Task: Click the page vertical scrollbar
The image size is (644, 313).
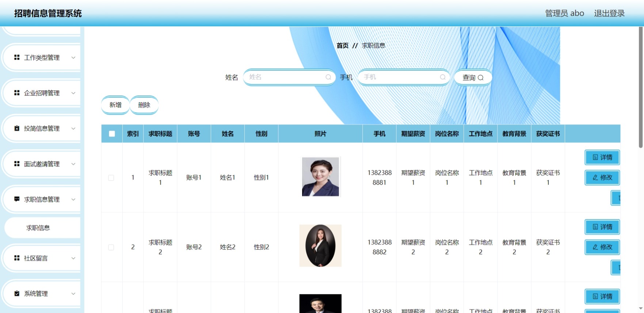Action: pyautogui.click(x=641, y=88)
